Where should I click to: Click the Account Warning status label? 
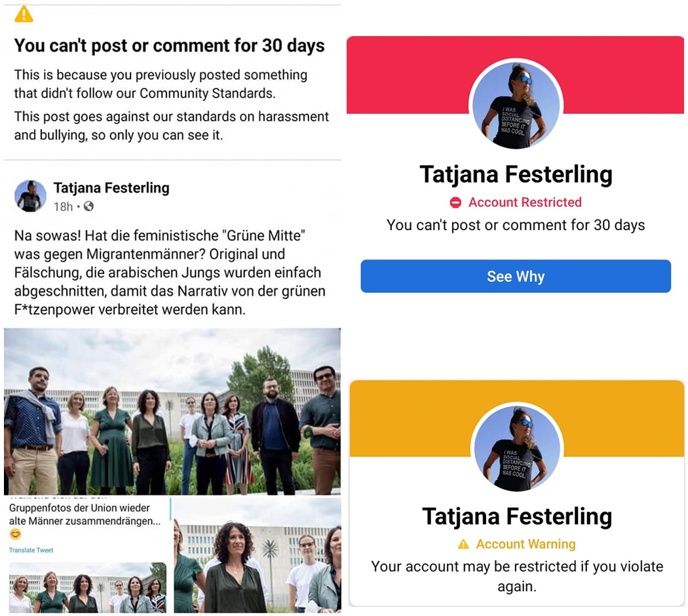[x=526, y=544]
